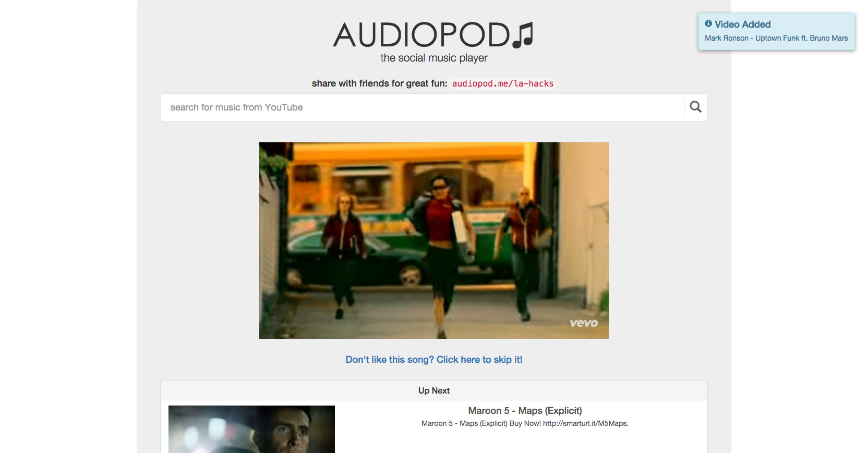Click the magnifying glass search icon

click(695, 107)
